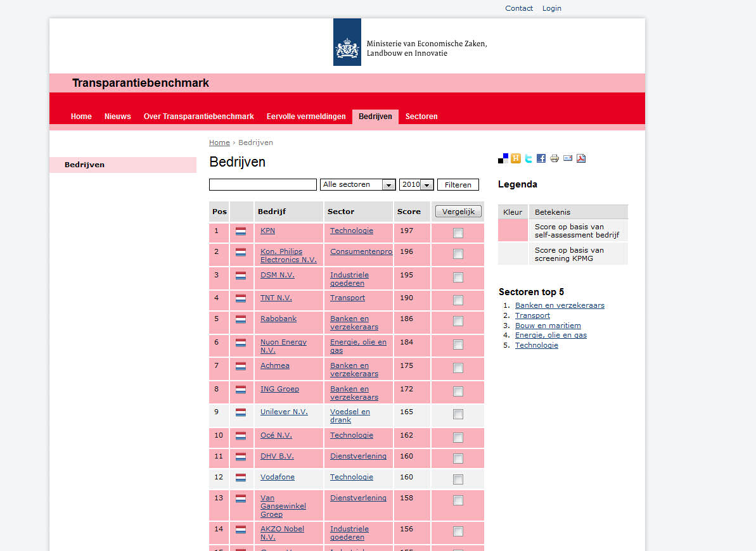The width and height of the screenshot is (756, 551).
Task: Tick compare checkbox for Kon. Philips Electronics
Action: [458, 254]
